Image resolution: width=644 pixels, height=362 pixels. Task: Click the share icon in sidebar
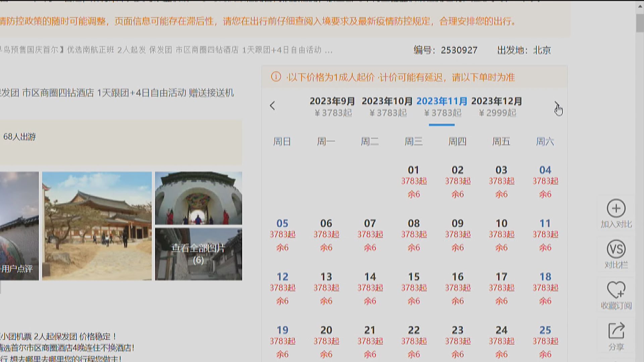click(x=616, y=331)
